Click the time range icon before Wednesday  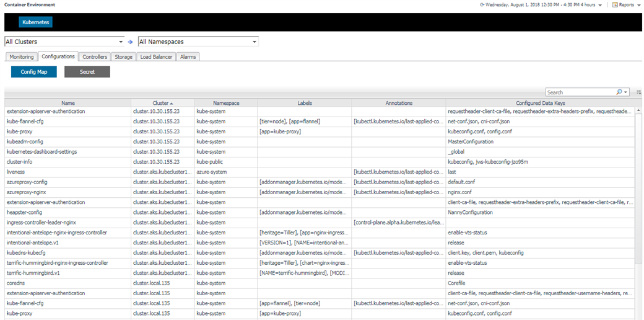482,5
